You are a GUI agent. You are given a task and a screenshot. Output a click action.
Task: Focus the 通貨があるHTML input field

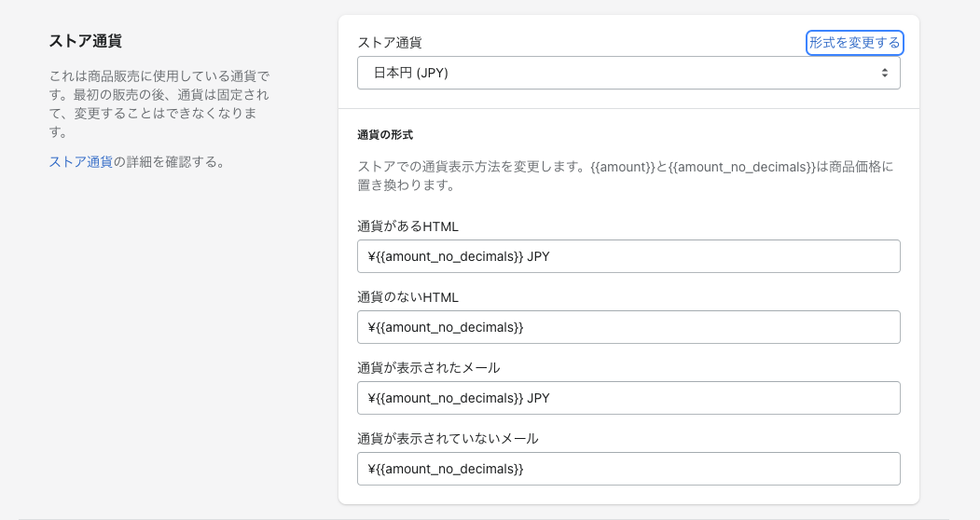click(x=628, y=256)
